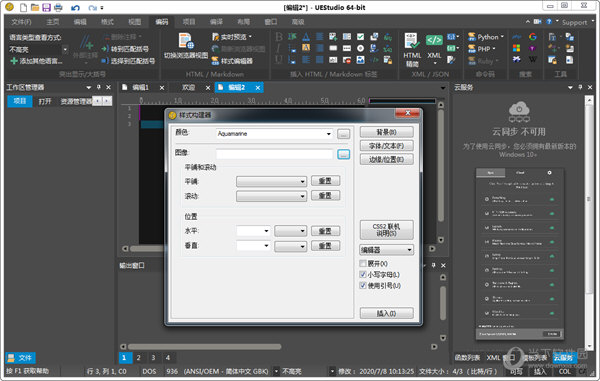The width and height of the screenshot is (600, 381).
Task: Open the 文件(F) menu
Action: coord(21,22)
